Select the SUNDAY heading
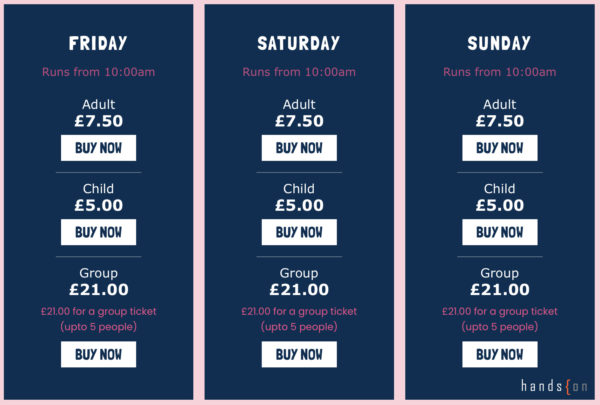The height and width of the screenshot is (405, 600). (x=499, y=43)
